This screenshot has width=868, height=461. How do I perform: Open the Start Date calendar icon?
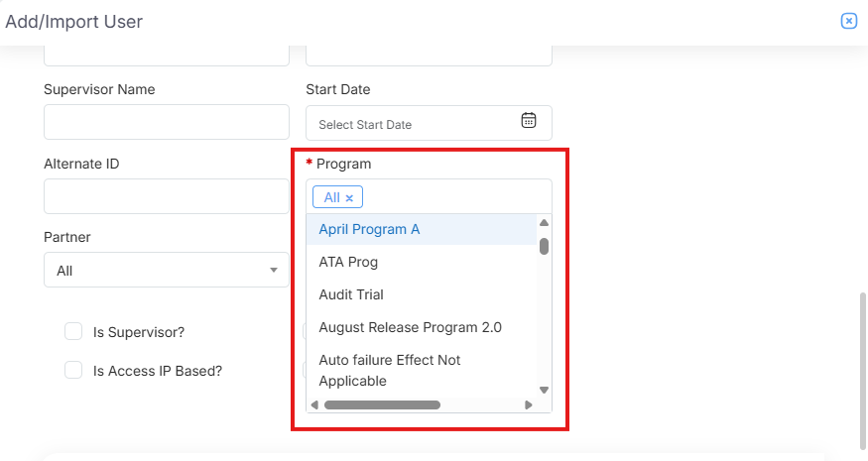529,121
